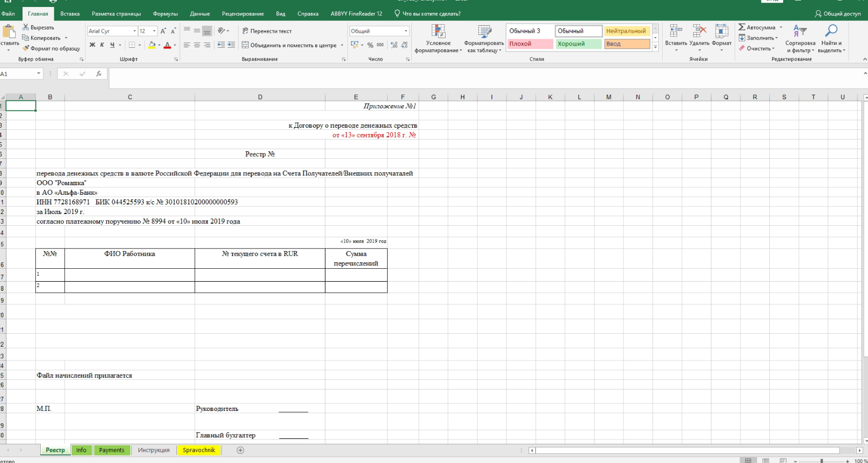Open Find and Select (Найти и выделить)
The width and height of the screenshot is (868, 463).
coord(831,39)
